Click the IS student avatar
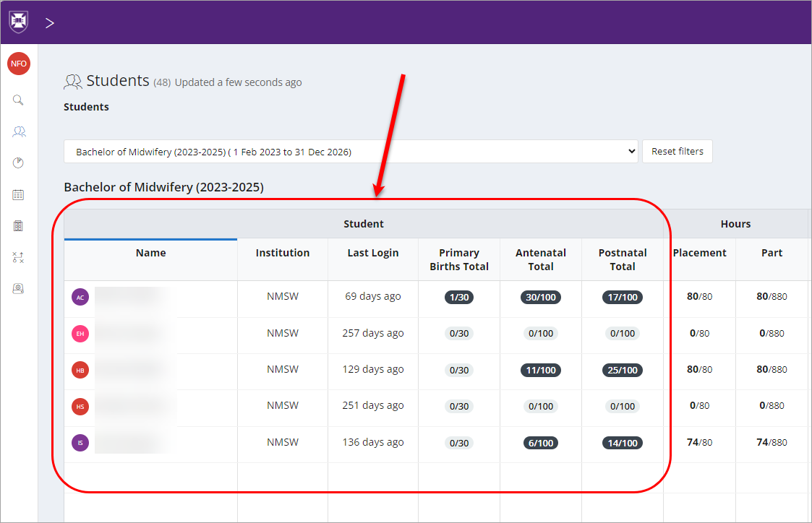 [x=80, y=442]
